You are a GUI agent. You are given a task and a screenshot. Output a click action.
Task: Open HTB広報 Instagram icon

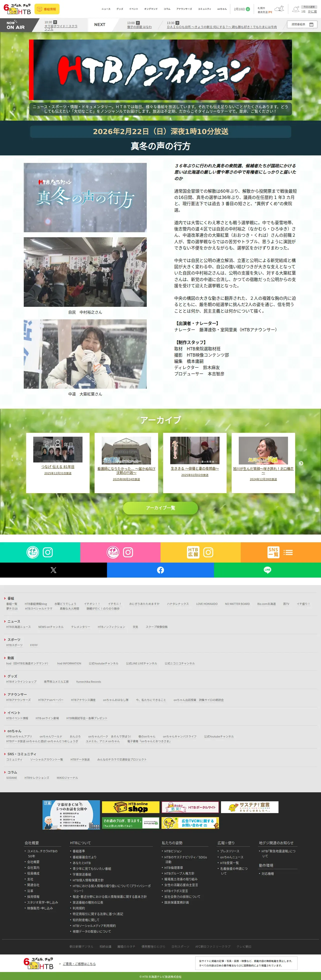click(x=208, y=552)
